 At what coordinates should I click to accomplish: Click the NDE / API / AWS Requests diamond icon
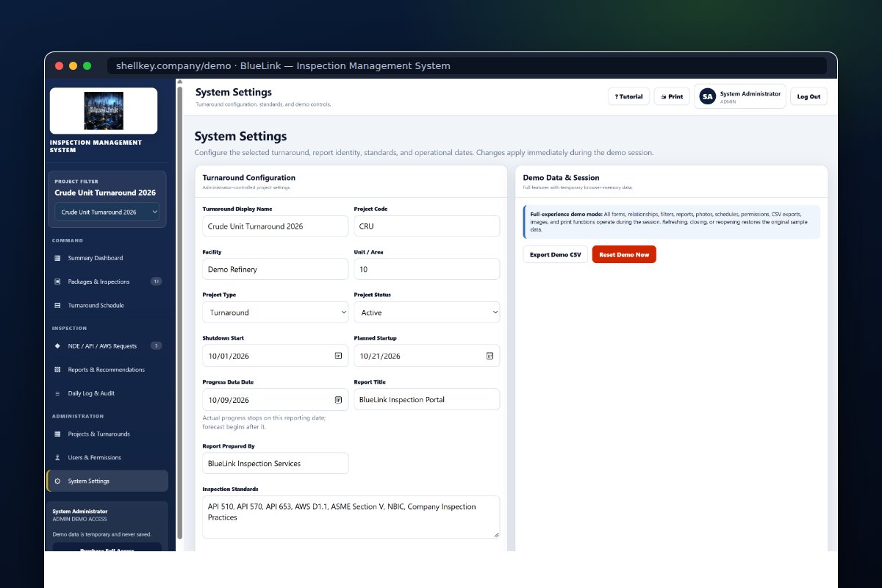point(58,345)
